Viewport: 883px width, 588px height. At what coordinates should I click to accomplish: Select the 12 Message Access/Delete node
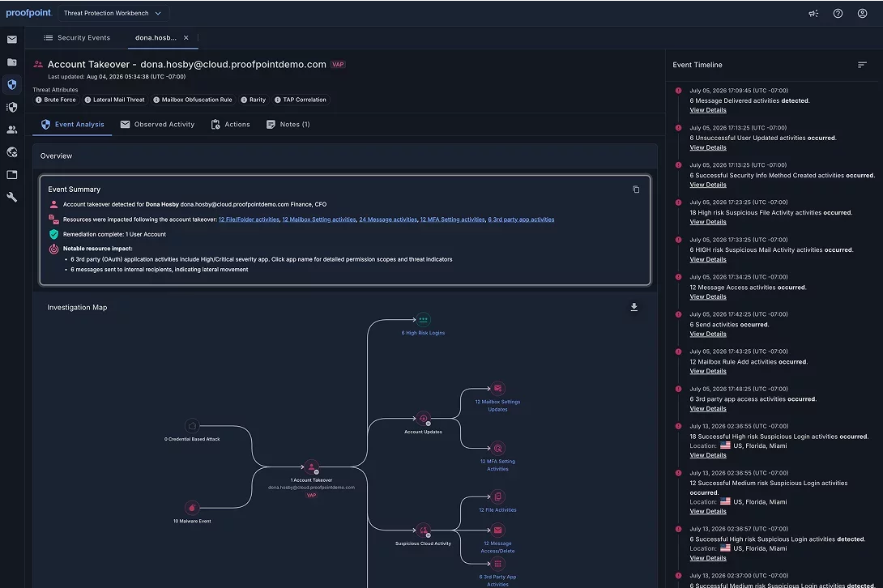[x=498, y=530]
